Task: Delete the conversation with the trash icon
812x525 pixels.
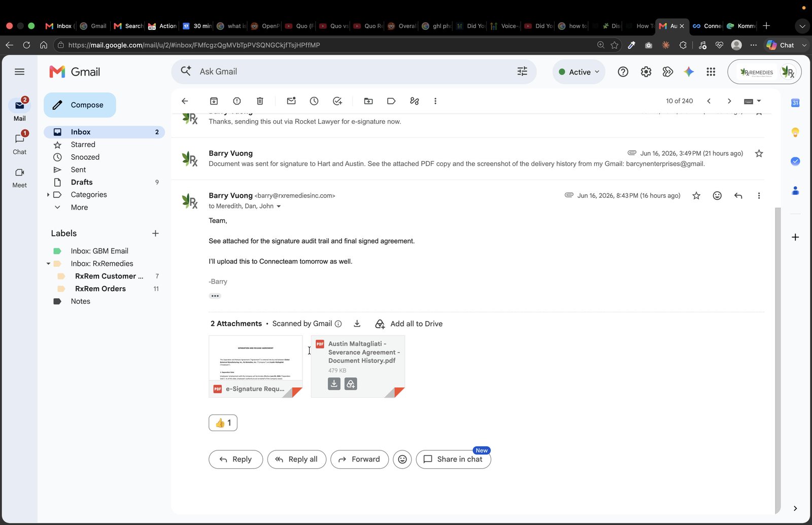Action: pyautogui.click(x=260, y=101)
